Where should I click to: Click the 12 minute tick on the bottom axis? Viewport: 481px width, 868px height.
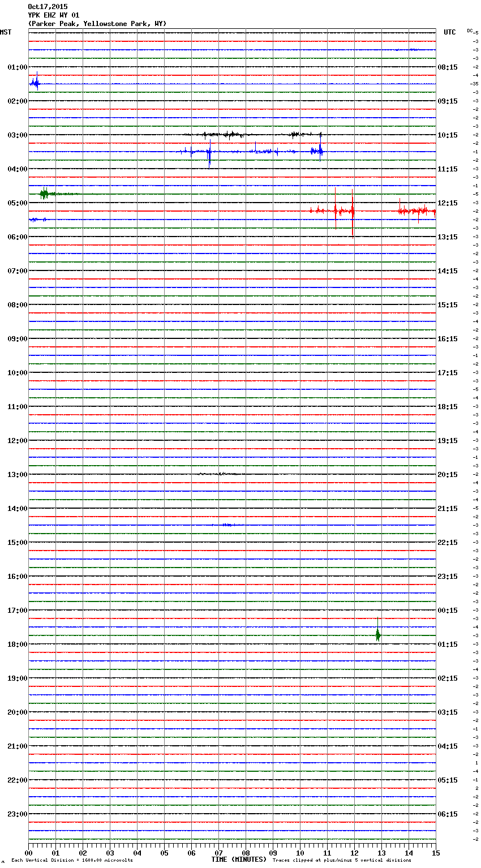[x=354, y=853]
